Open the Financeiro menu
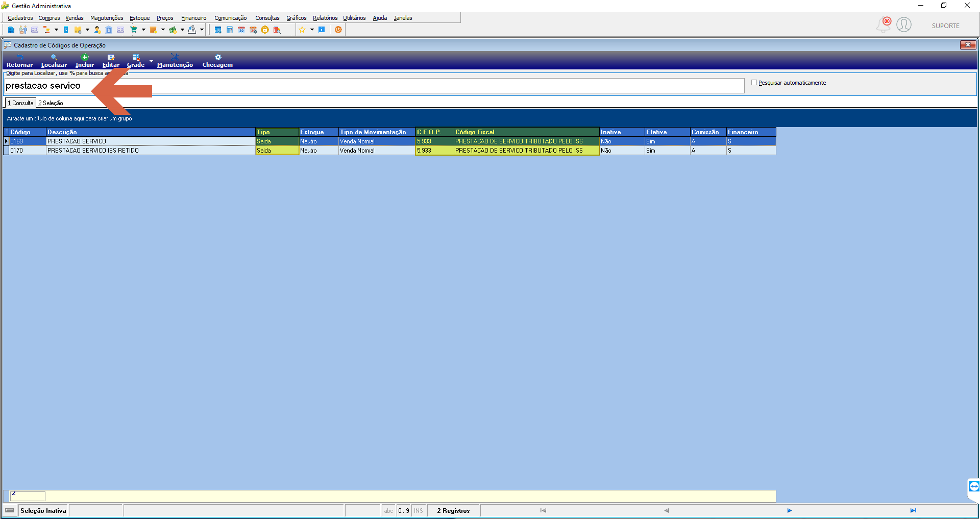 [194, 18]
